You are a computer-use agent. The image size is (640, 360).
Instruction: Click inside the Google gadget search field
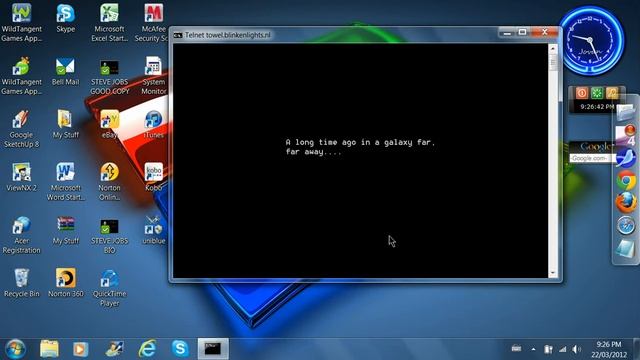click(592, 158)
